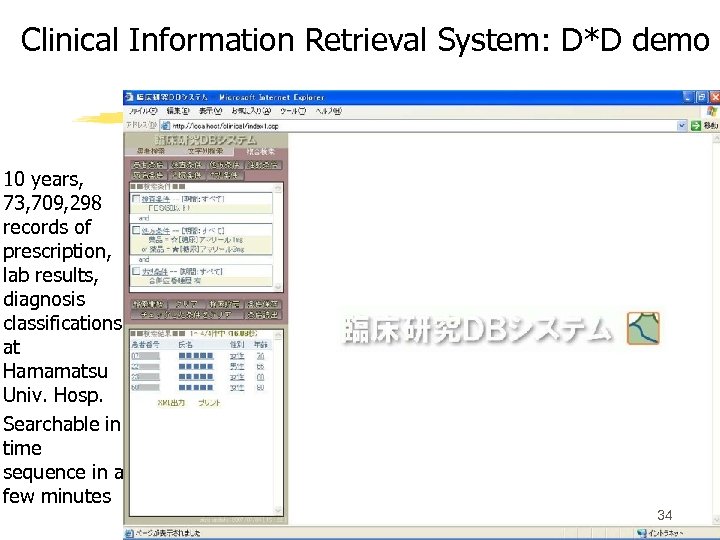Viewport: 720px width, 540px height.
Task: Click the status bar page icon
Action: (129, 533)
